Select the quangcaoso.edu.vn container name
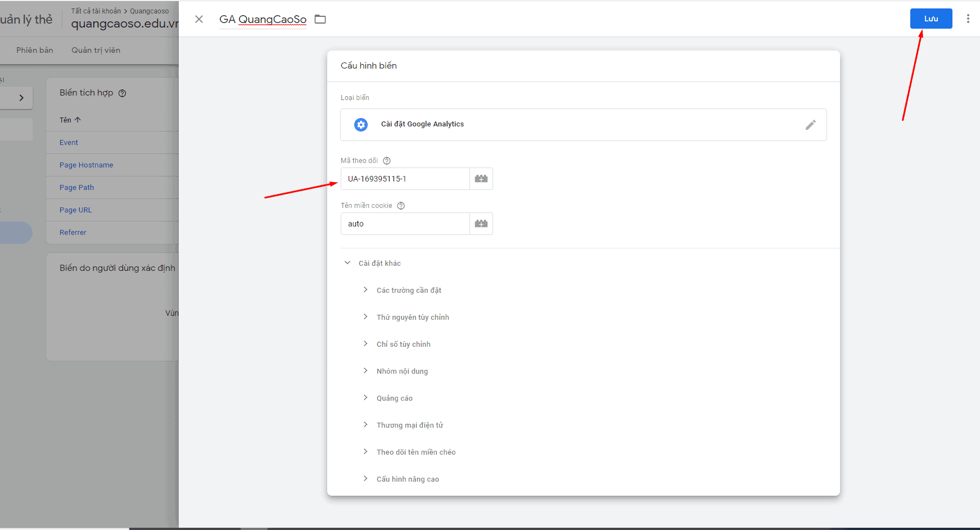 (x=125, y=24)
